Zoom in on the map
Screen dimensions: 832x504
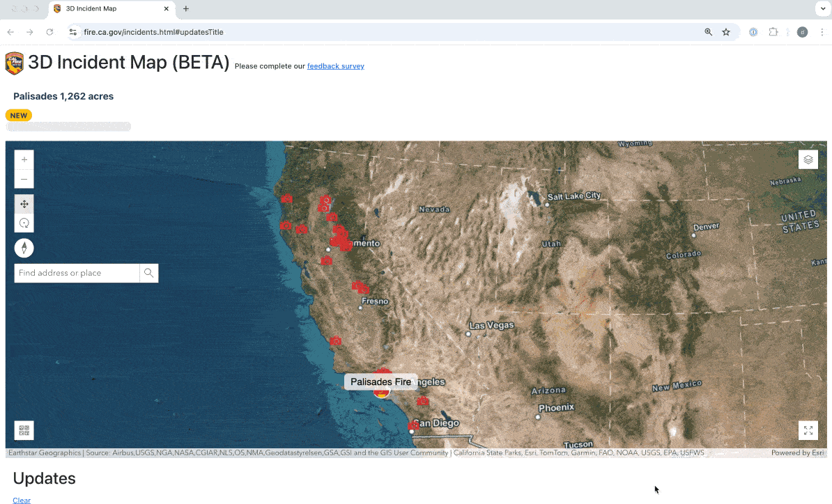[24, 159]
